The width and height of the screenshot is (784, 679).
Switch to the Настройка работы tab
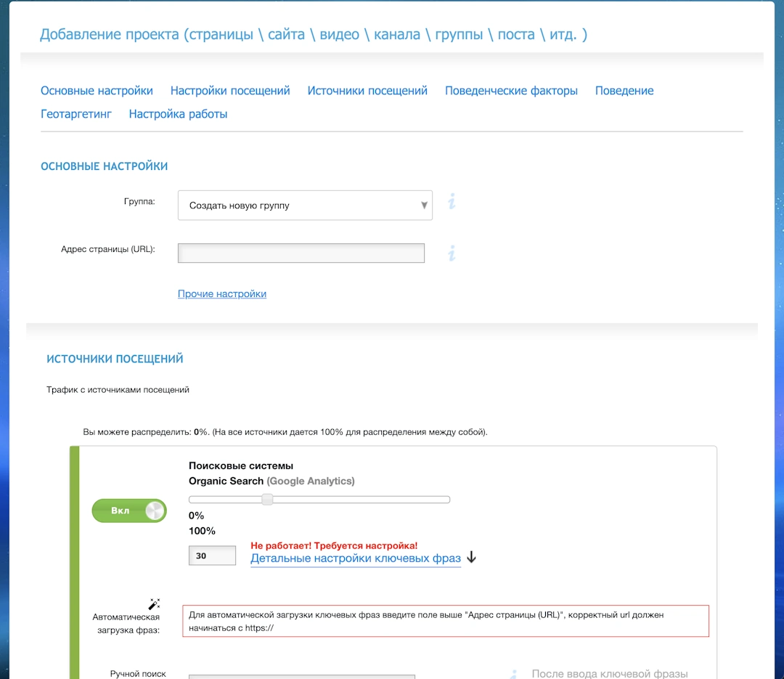click(178, 114)
